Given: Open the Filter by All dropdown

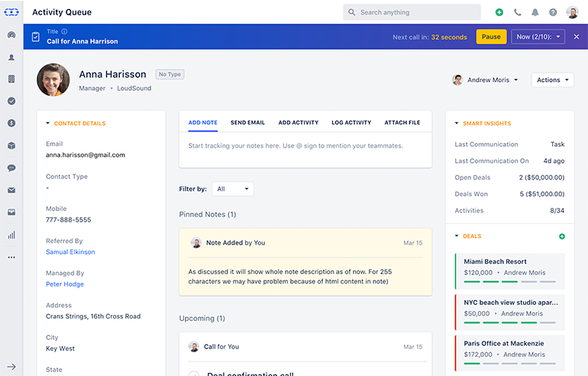Looking at the screenshot, I should point(233,189).
